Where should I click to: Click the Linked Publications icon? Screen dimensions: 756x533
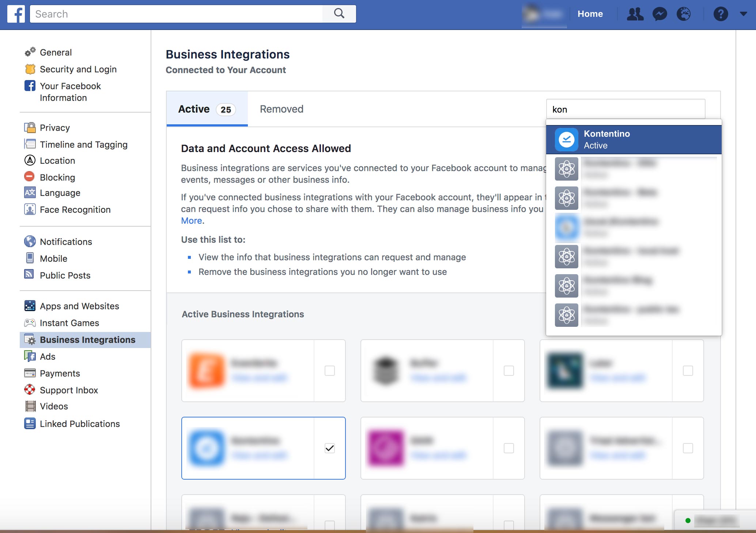tap(30, 423)
